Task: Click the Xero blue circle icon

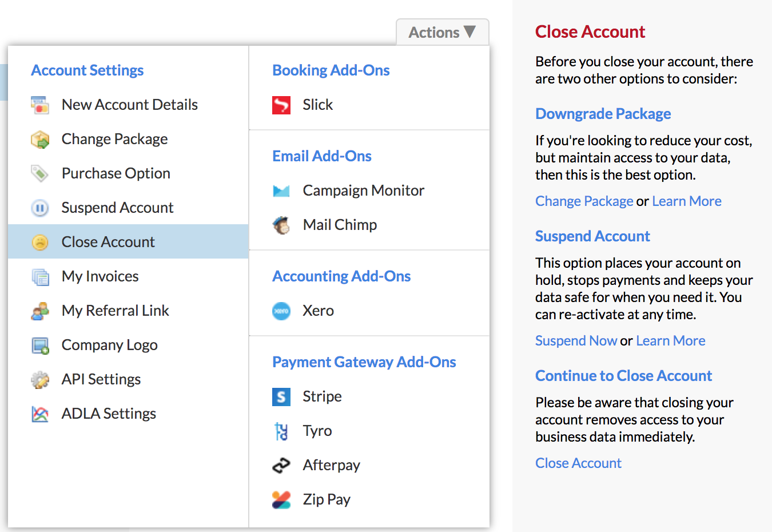Action: [281, 311]
